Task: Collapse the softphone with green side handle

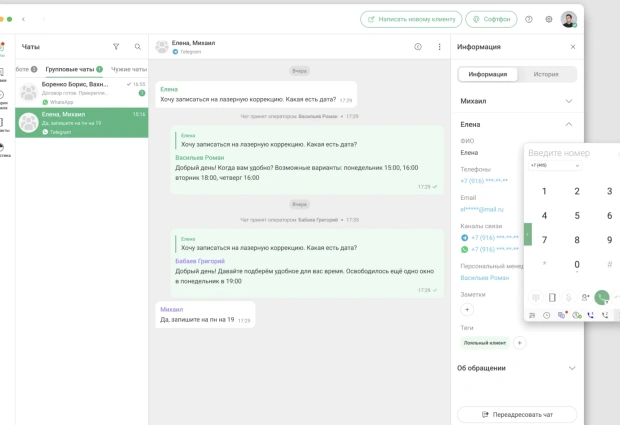Action: coord(527,233)
